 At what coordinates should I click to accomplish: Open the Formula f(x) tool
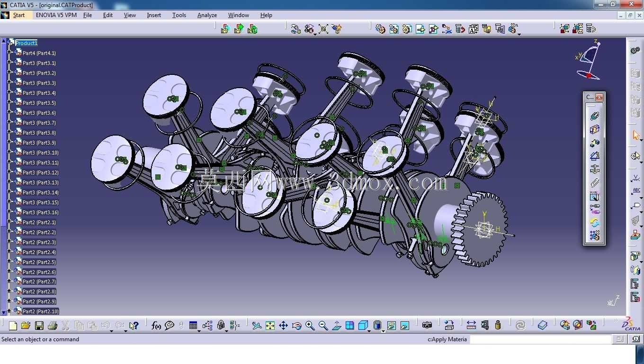pos(156,326)
